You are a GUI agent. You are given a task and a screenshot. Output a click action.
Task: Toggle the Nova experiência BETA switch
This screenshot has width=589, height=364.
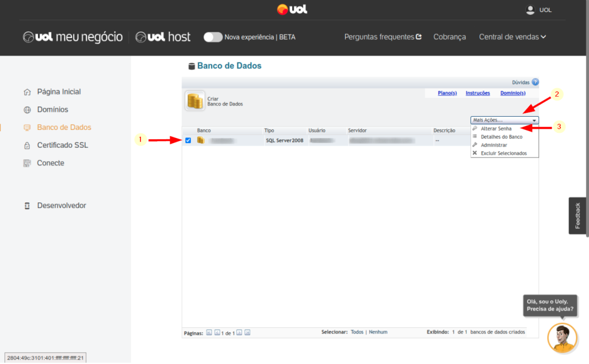213,37
